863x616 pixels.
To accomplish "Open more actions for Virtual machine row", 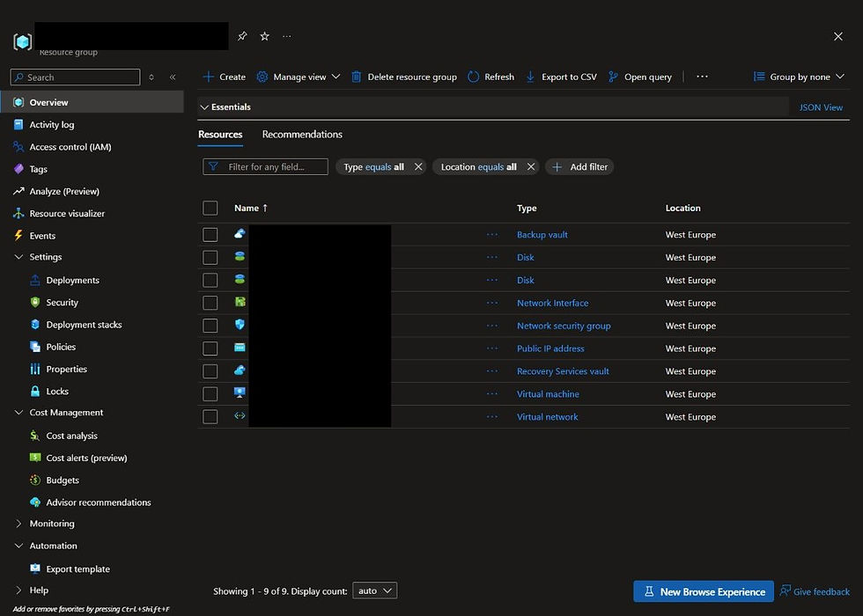I will tap(492, 394).
